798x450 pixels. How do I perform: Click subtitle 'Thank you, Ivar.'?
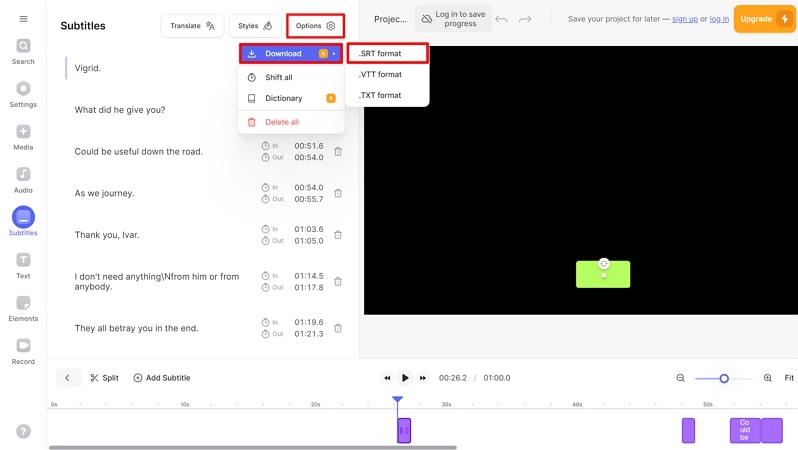[107, 235]
